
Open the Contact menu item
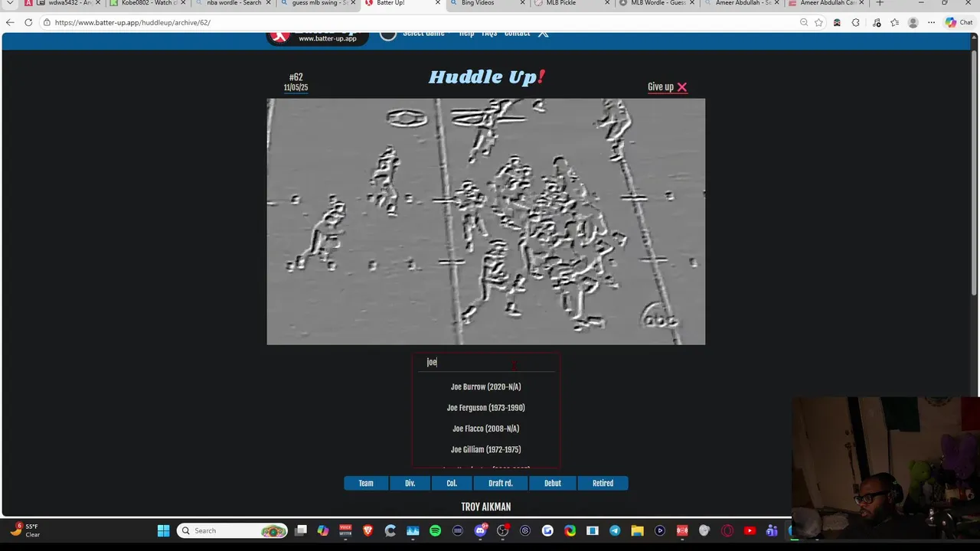[x=517, y=34]
